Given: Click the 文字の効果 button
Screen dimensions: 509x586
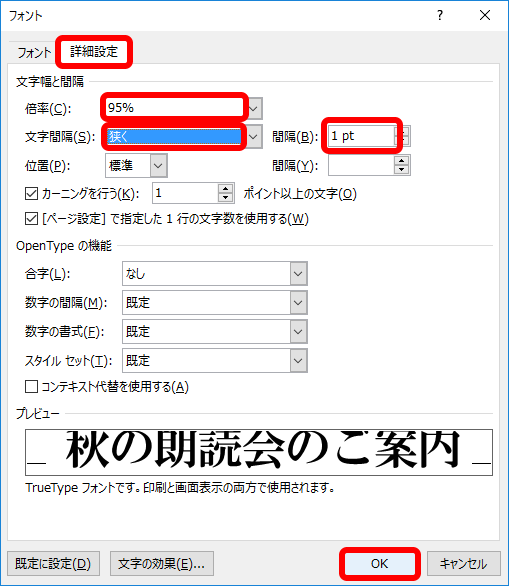Looking at the screenshot, I should coord(162,564).
